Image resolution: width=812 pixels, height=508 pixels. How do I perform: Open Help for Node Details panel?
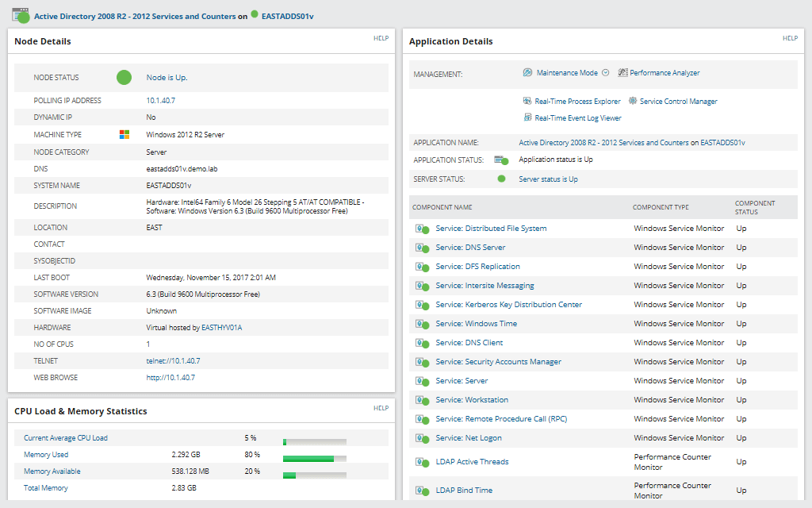pyautogui.click(x=381, y=38)
